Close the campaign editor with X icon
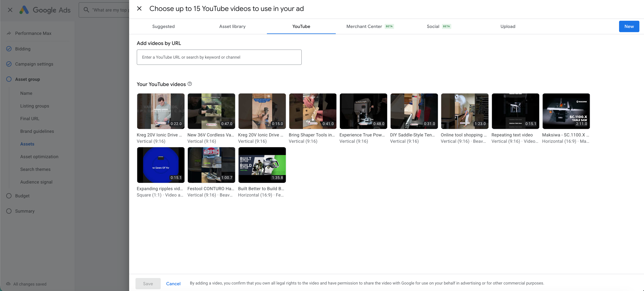644x291 pixels. [x=10, y=10]
